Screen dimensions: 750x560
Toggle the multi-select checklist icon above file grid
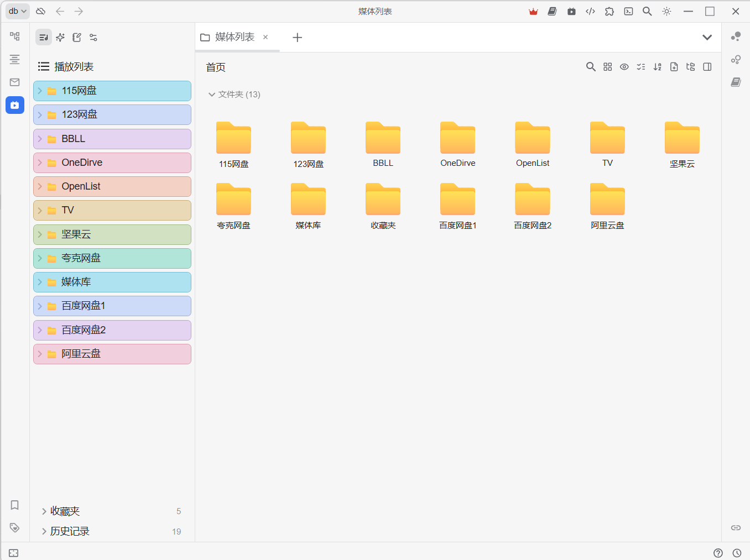[641, 66]
